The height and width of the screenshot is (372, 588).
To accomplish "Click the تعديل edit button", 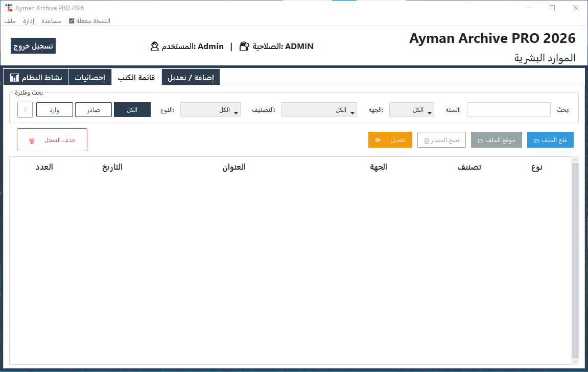I will tap(390, 140).
